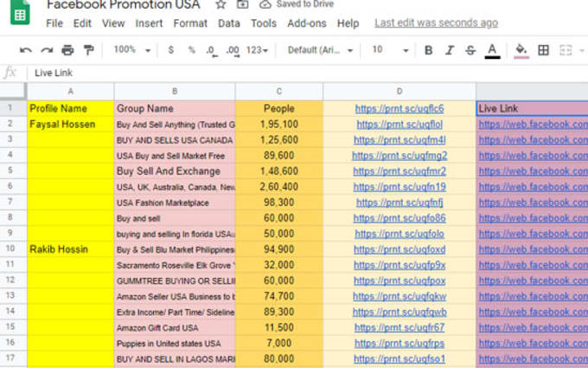588x368 pixels.
Task: Open the Insert menu
Action: 149,23
